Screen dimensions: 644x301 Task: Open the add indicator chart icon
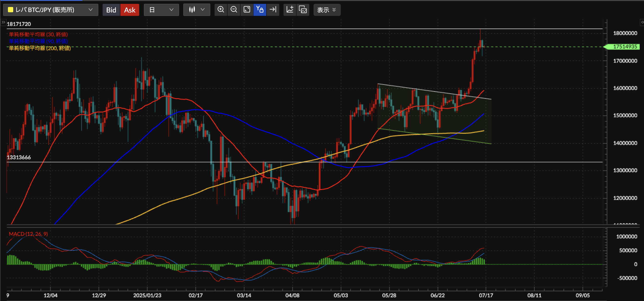pyautogui.click(x=290, y=10)
